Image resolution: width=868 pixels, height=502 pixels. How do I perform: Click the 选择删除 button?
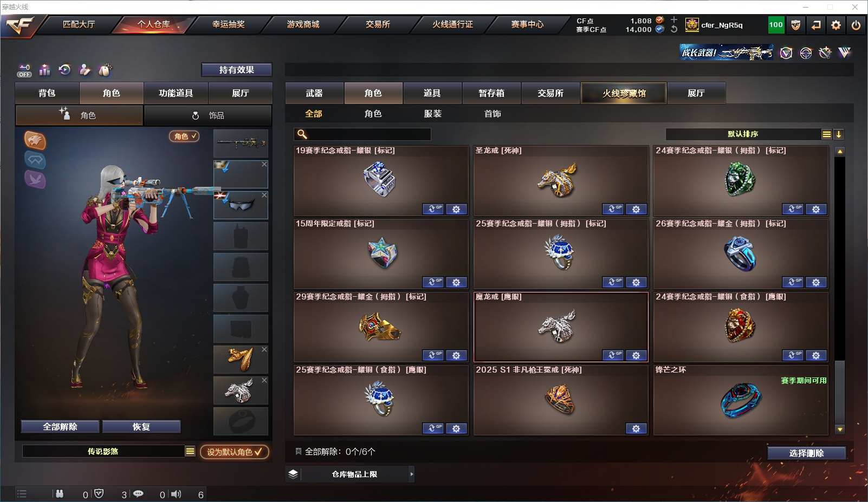click(x=807, y=453)
